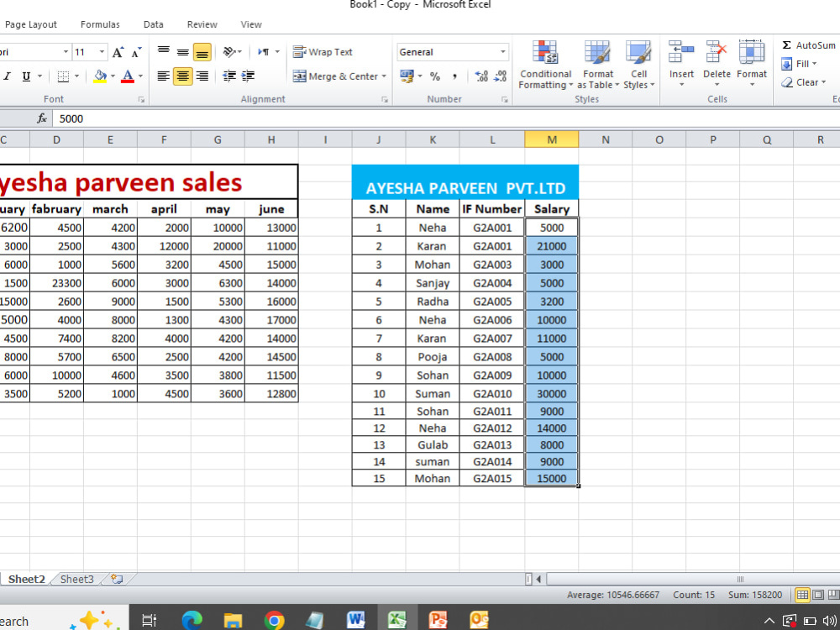Screen dimensions: 840x630
Task: Click formula bar showing 5000
Action: click(x=446, y=119)
